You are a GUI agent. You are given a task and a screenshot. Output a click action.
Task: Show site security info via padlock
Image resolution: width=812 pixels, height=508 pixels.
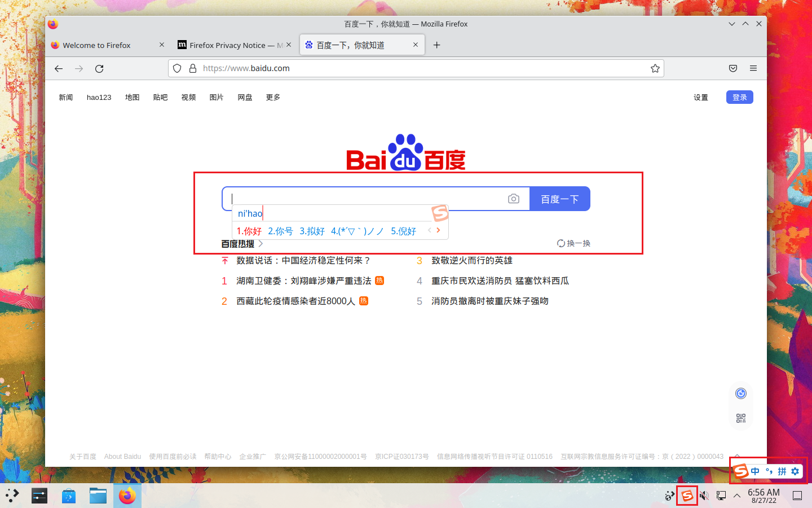coord(192,68)
